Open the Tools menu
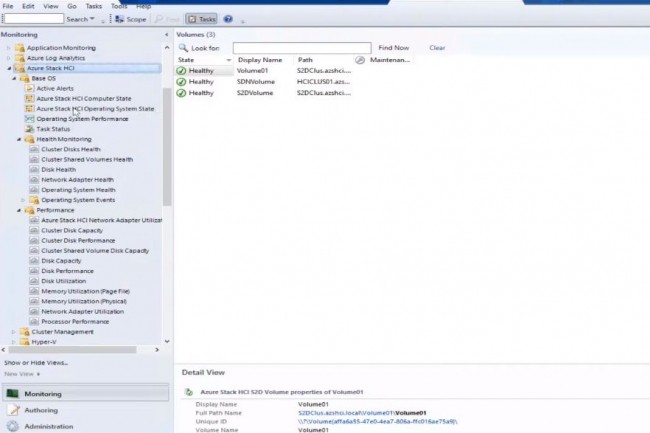The height and width of the screenshot is (433, 650). pyautogui.click(x=119, y=6)
